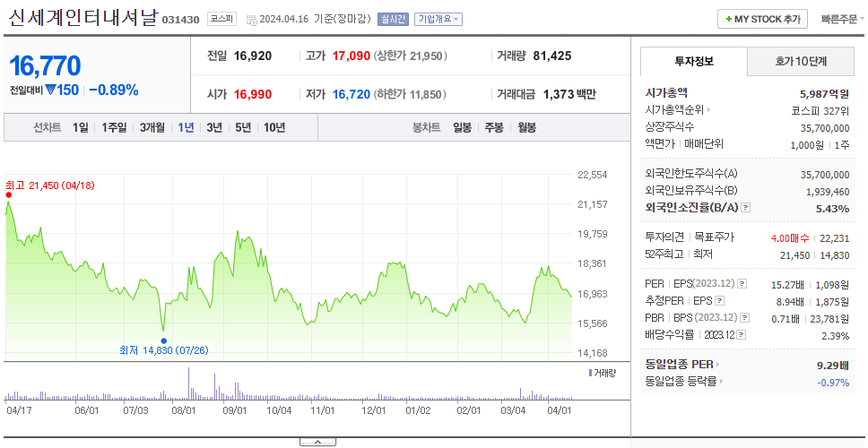868x448 pixels.
Task: Click the -0.89% change percentage
Action: pyautogui.click(x=114, y=90)
